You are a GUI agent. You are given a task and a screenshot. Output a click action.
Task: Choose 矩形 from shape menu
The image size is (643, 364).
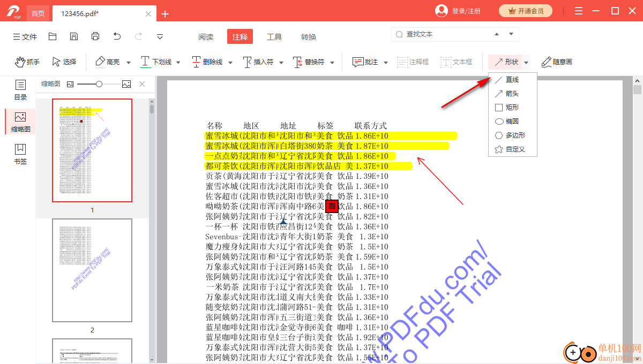[x=512, y=108]
